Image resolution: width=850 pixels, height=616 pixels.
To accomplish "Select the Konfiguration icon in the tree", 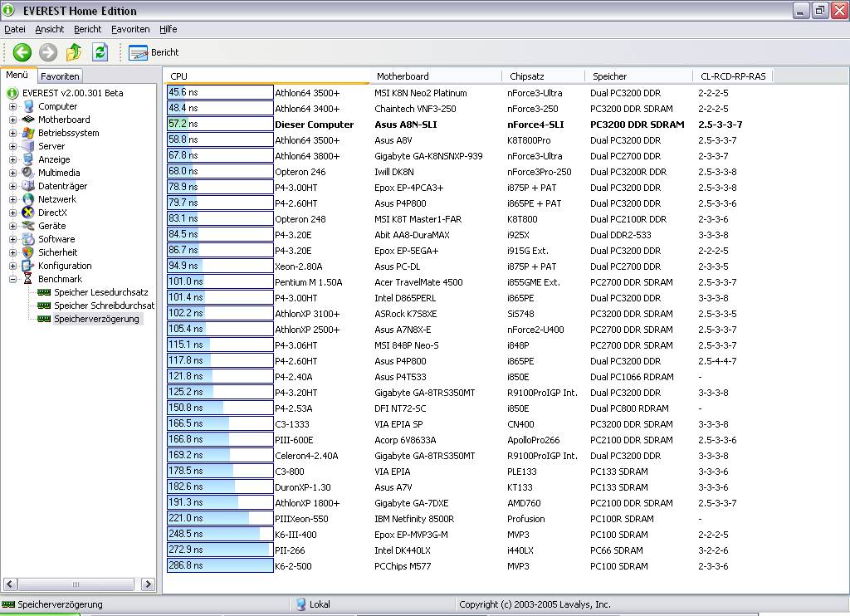I will pos(28,266).
